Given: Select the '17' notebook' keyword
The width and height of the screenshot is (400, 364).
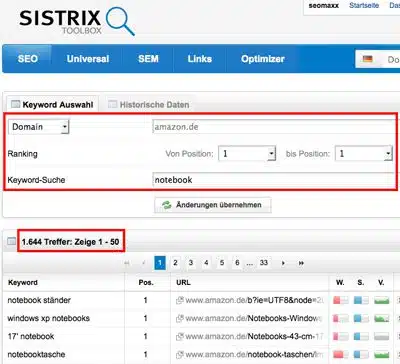Looking at the screenshot, I should click(31, 336).
